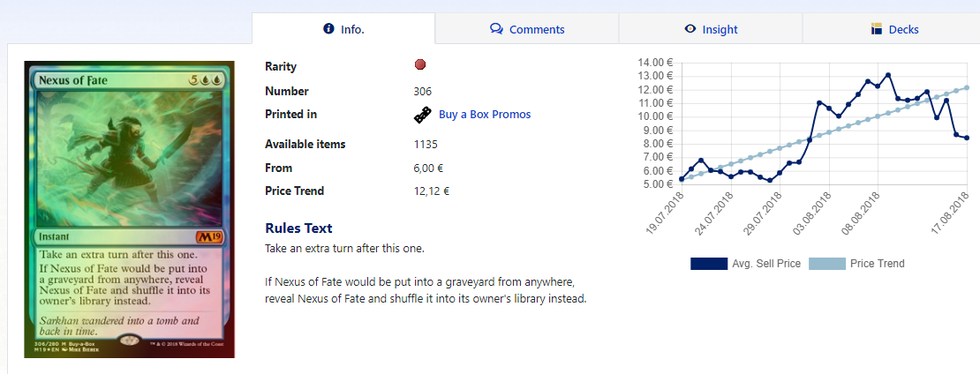Click the Price Trend legend label in chart

[877, 264]
